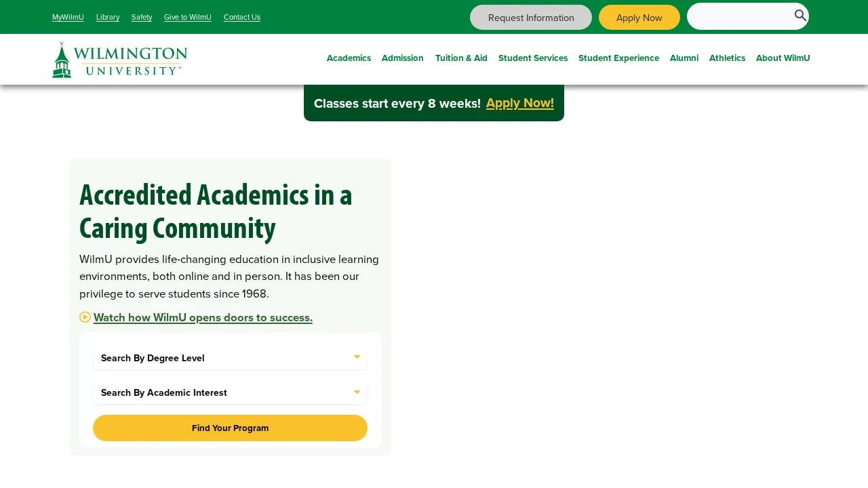Open the Watch how WilmU opens doors link
Screen dimensions: 868x488
pyautogui.click(x=203, y=317)
